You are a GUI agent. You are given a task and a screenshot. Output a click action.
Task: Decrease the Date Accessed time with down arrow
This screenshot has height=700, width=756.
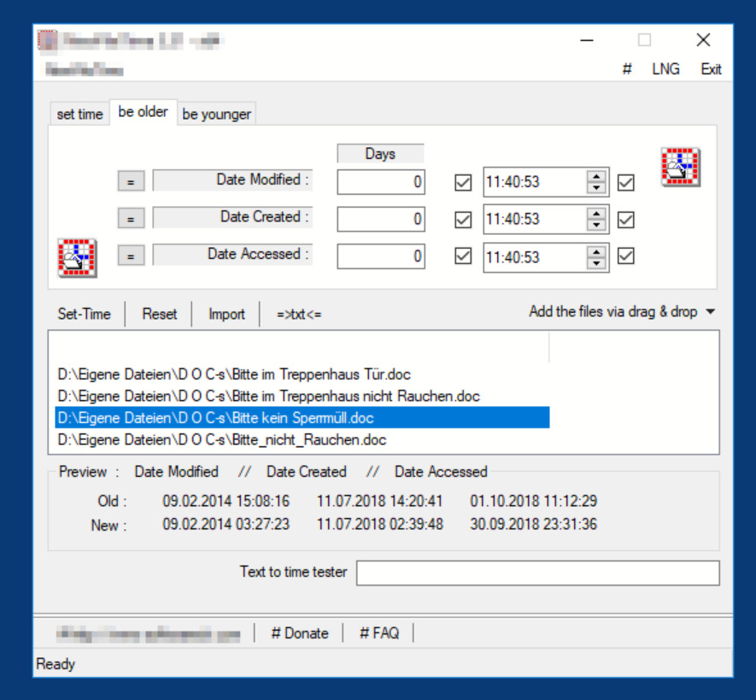tap(596, 263)
